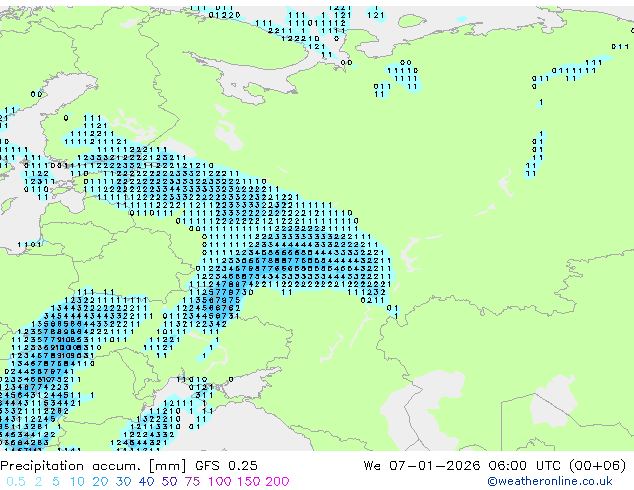Image resolution: width=634 pixels, height=490 pixels.
Task: Click the 2 mm legend value
Action: tap(38, 482)
